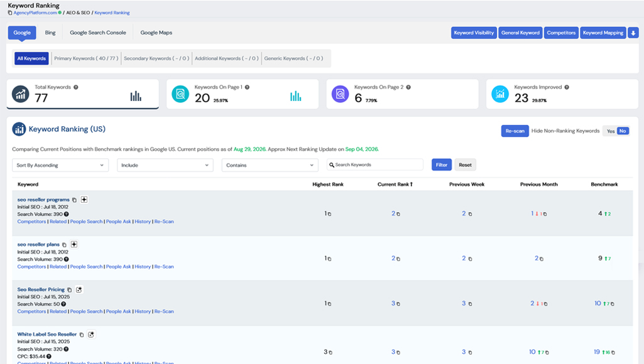Open seo reseller programs keyword link
The height and width of the screenshot is (364, 644).
click(43, 200)
